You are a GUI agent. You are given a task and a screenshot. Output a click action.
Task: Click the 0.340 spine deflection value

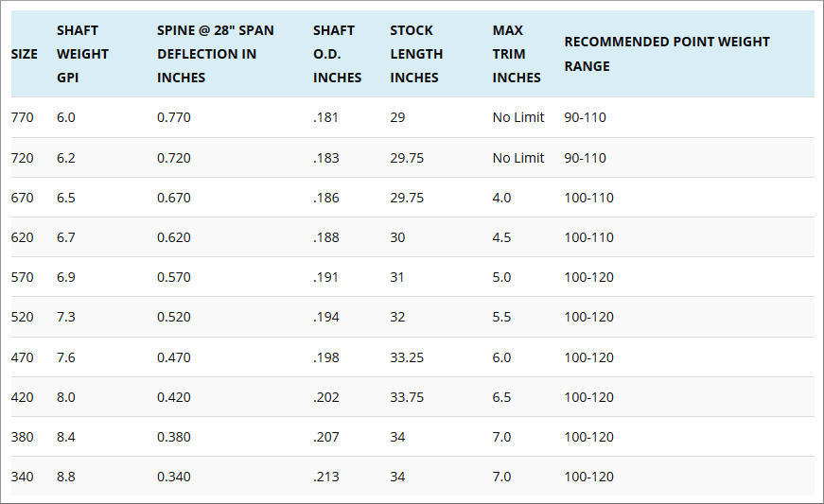point(174,477)
